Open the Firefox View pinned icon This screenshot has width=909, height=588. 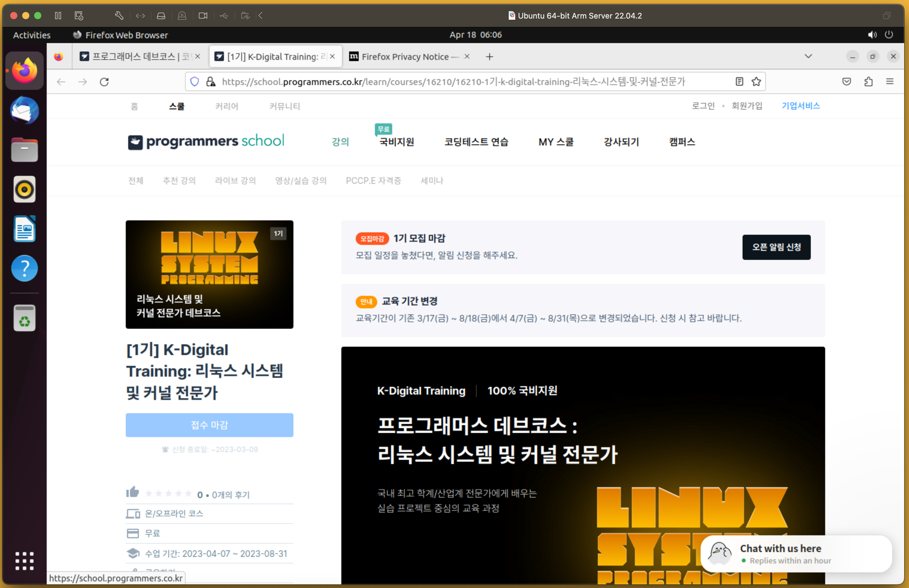[x=58, y=57]
